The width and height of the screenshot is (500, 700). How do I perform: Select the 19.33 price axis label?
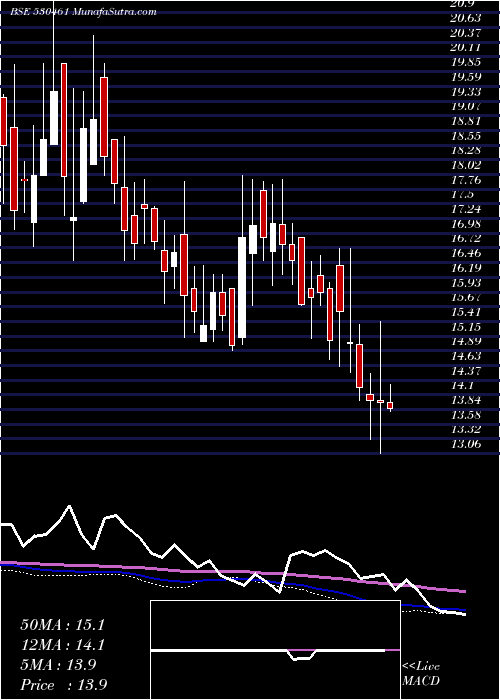pyautogui.click(x=466, y=92)
